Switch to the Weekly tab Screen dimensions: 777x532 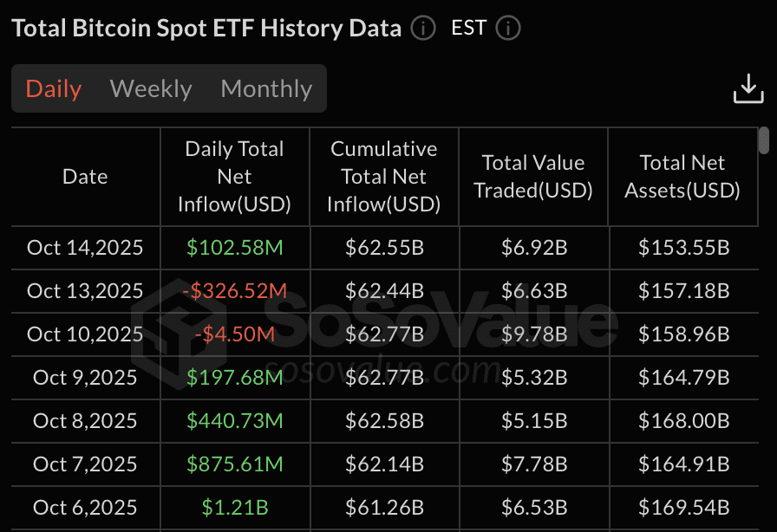[x=151, y=88]
